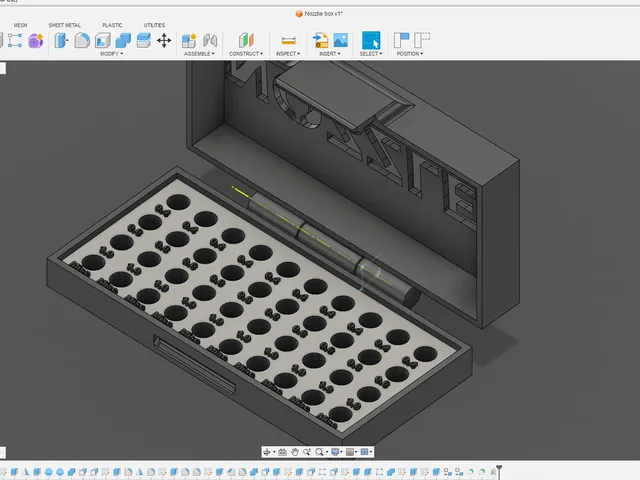The image size is (640, 480).
Task: Click the Look At navigation icon
Action: pyautogui.click(x=282, y=452)
